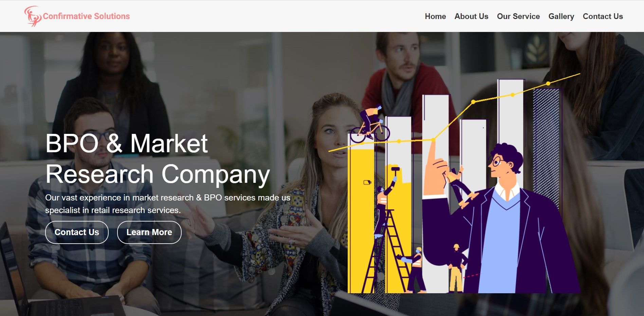644x316 pixels.
Task: Open the Home menu item
Action: [435, 16]
